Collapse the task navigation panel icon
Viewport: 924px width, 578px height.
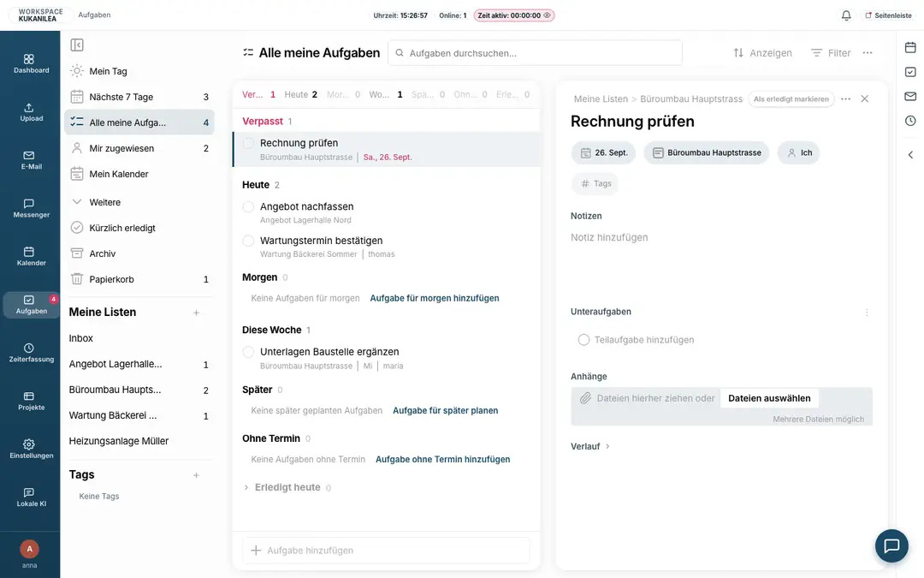click(77, 45)
